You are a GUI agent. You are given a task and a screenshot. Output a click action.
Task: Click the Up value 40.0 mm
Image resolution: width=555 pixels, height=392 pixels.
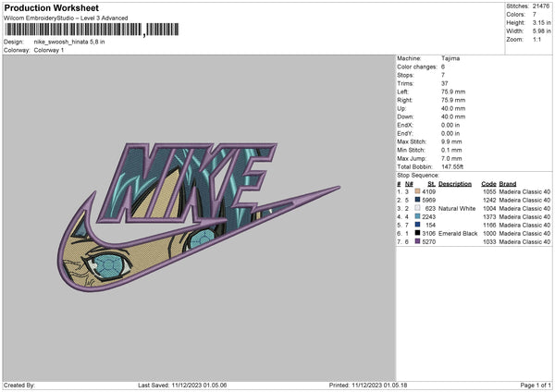pyautogui.click(x=453, y=108)
